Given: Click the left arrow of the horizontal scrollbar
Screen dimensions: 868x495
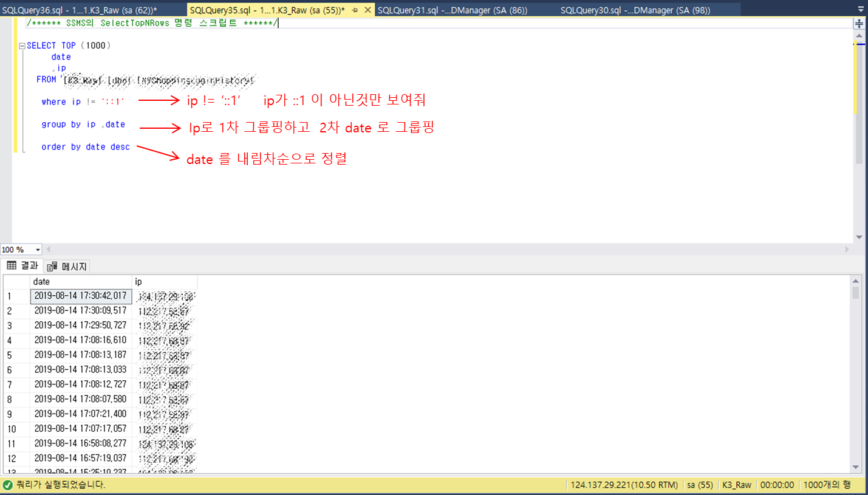Looking at the screenshot, I should tap(48, 248).
